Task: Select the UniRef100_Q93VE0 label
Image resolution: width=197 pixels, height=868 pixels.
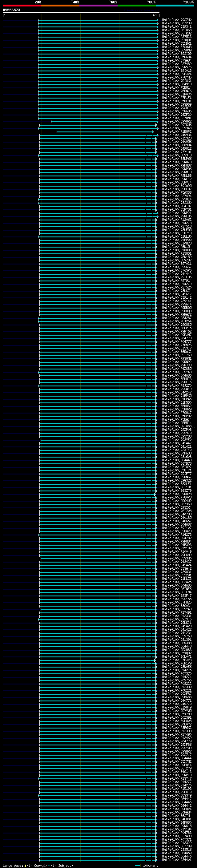Action: pyautogui.click(x=177, y=440)
